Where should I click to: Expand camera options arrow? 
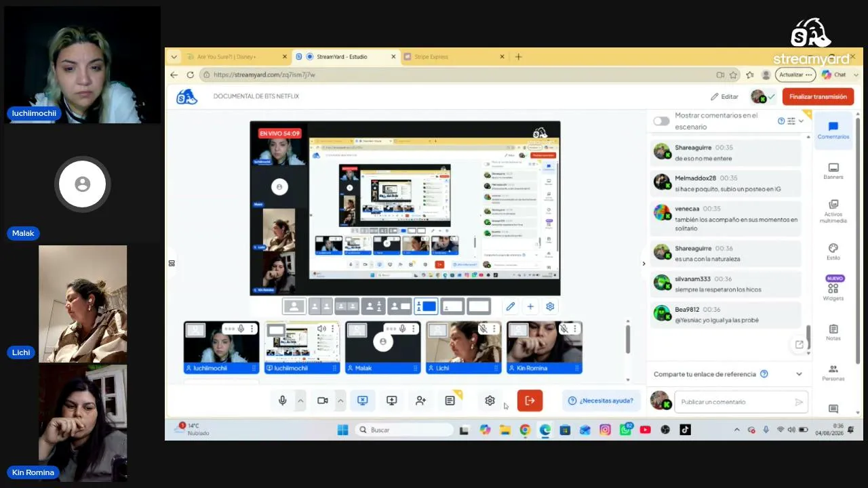pos(340,401)
